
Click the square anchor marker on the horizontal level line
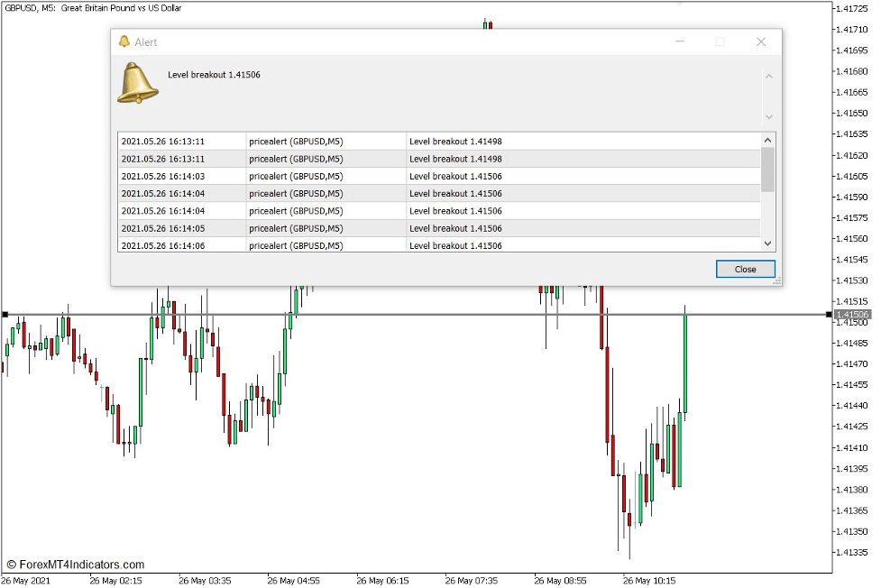(x=6, y=313)
